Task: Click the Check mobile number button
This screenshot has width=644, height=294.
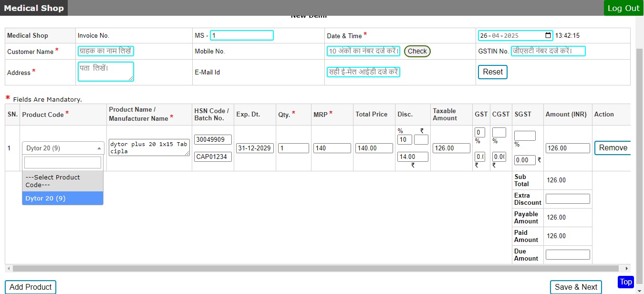Action: point(417,51)
